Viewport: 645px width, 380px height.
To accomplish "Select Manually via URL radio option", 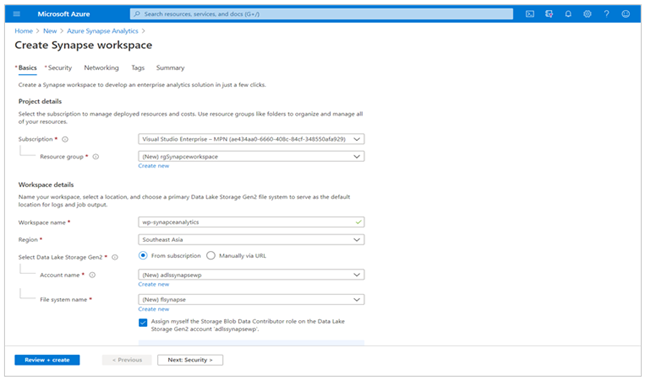I will pyautogui.click(x=211, y=256).
